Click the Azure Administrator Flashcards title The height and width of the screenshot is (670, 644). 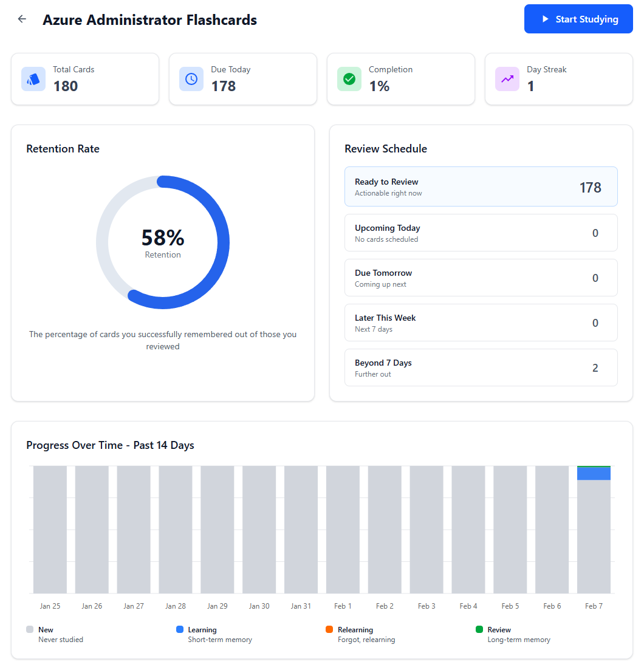point(149,20)
